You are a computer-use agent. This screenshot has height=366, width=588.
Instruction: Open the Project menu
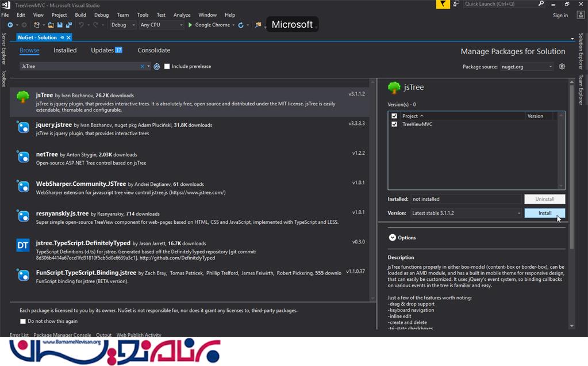tap(59, 15)
